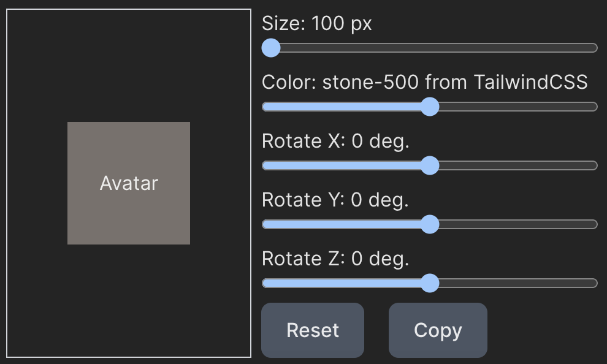Click the far right end of Size slider track
This screenshot has height=364, width=607.
[x=592, y=48]
